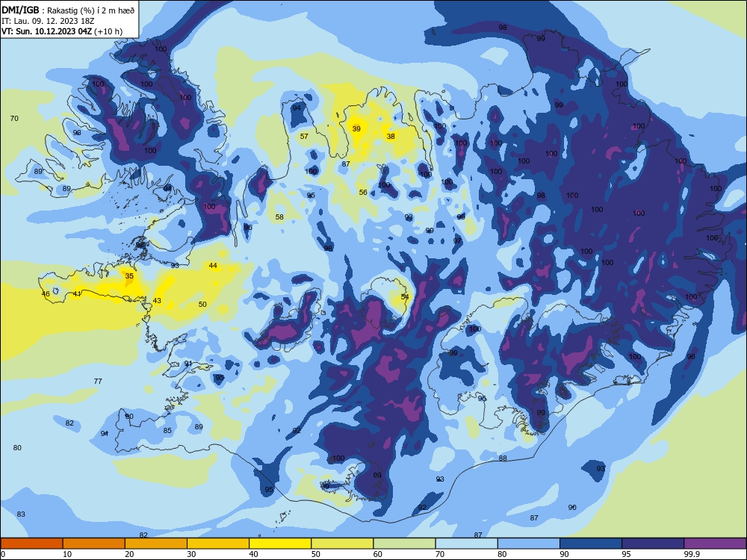
Task: Click the light green 60–70 legend swatch
Action: pos(404,544)
